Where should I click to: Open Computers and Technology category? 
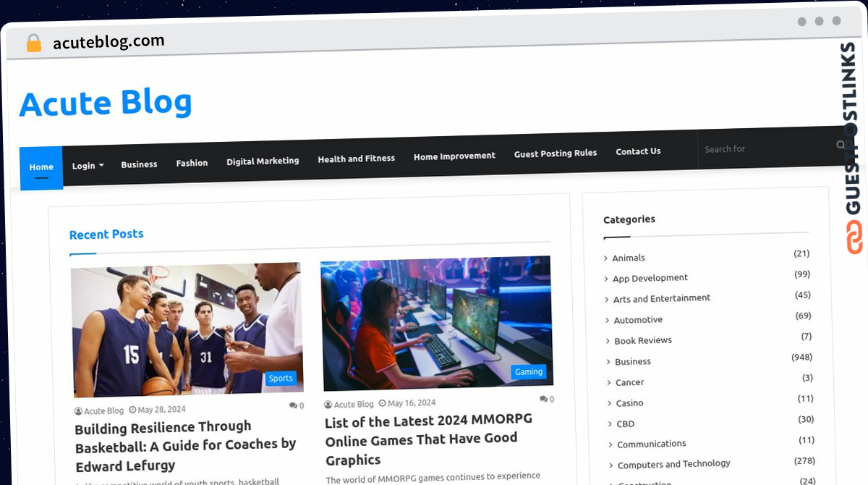[x=674, y=464]
